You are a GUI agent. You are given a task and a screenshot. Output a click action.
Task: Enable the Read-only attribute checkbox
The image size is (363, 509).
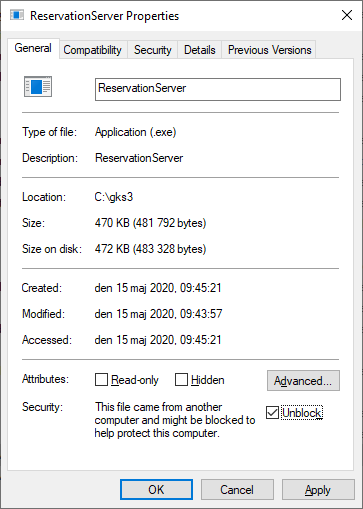pyautogui.click(x=101, y=380)
